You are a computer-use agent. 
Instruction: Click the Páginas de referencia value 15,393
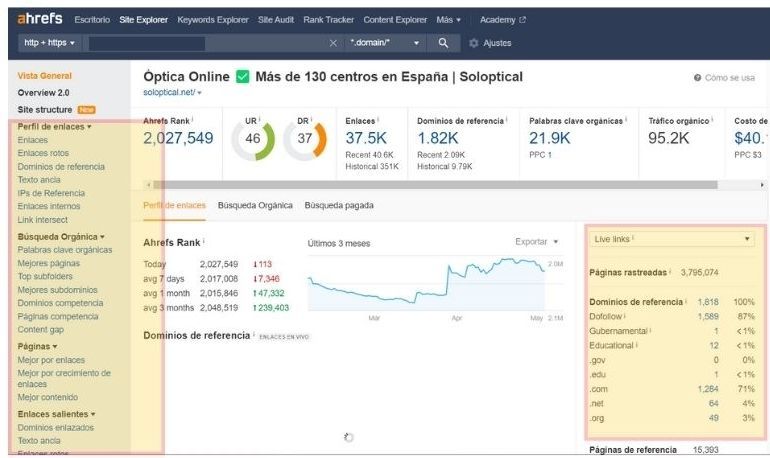(x=706, y=450)
